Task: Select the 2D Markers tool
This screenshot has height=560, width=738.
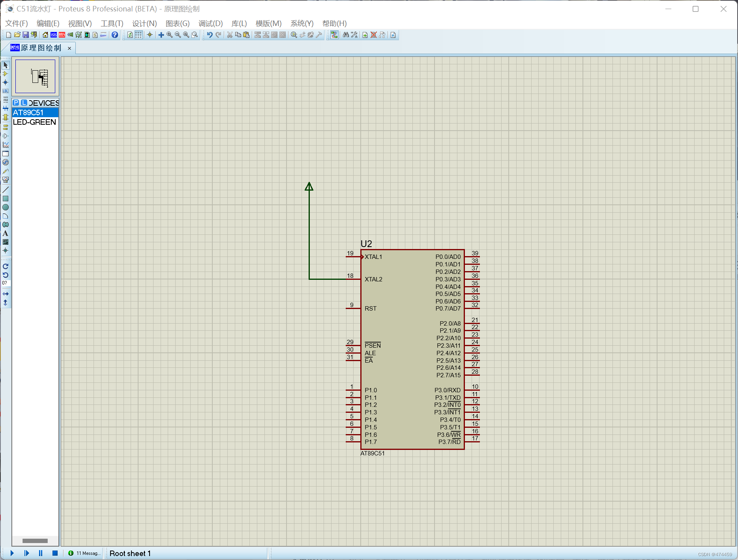Action: click(6, 251)
